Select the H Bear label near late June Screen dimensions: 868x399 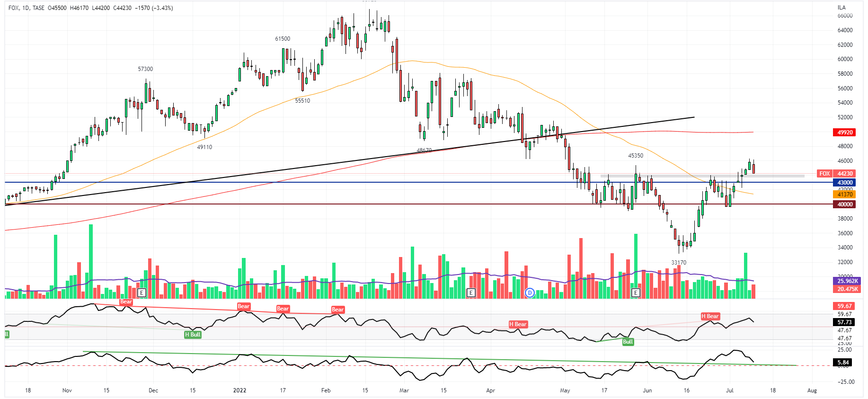click(x=710, y=316)
